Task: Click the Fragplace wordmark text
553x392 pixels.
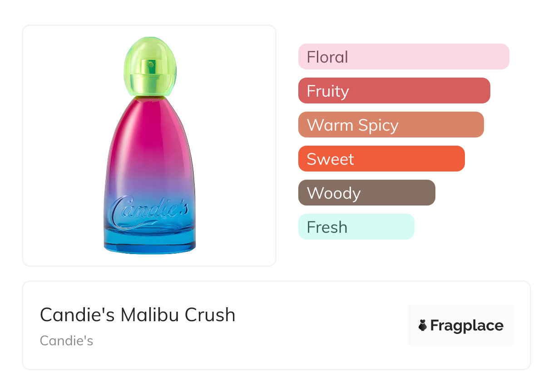Action: 467,325
